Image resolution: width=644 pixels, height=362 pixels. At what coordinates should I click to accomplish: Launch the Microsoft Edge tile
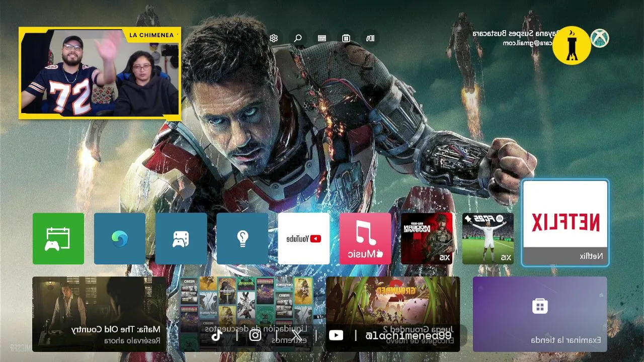click(x=120, y=238)
